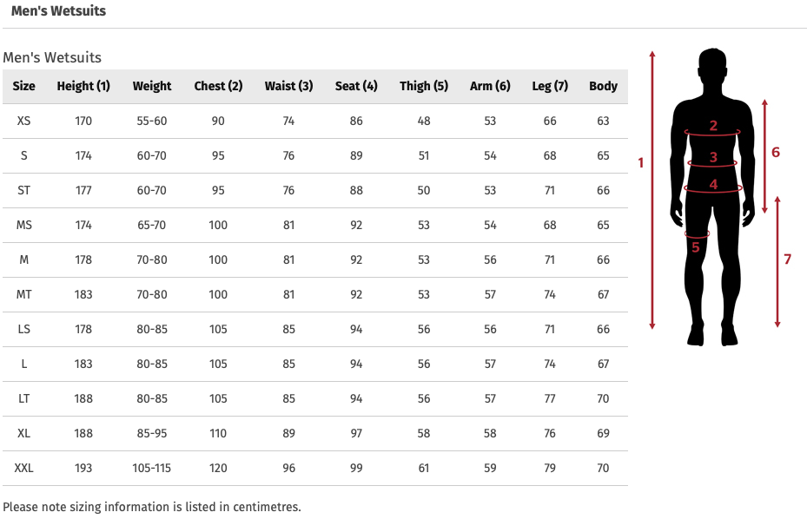
Task: Click the waist marker 3 on the figure
Action: (713, 157)
